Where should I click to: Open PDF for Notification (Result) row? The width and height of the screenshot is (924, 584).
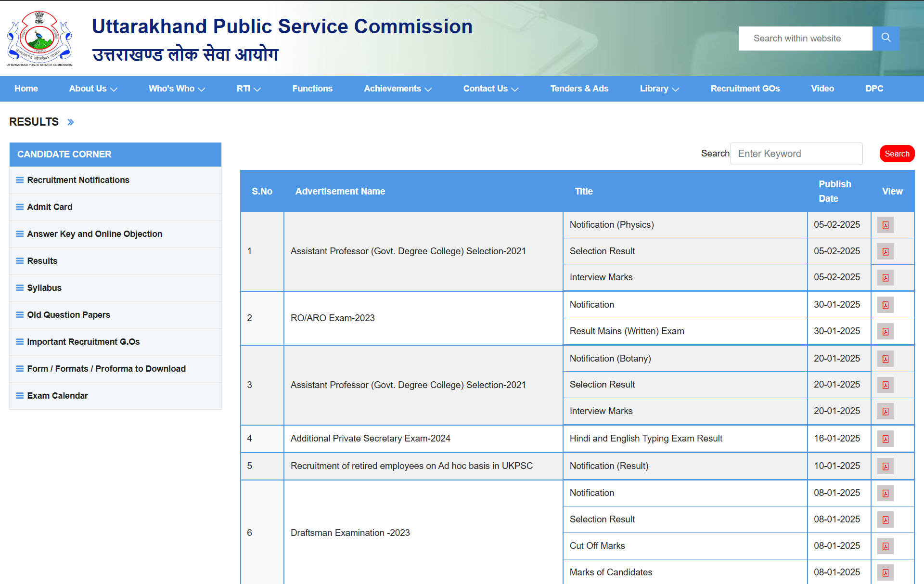[x=885, y=466]
